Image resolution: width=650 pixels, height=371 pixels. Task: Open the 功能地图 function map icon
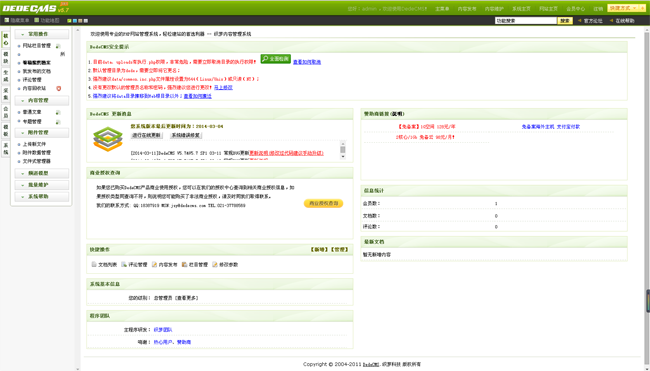click(x=36, y=20)
